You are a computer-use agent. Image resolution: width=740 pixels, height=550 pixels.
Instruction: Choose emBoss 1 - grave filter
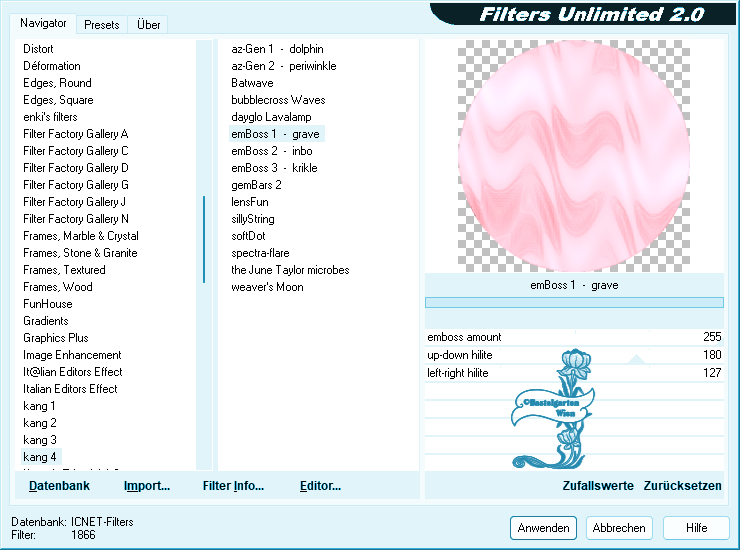click(275, 134)
